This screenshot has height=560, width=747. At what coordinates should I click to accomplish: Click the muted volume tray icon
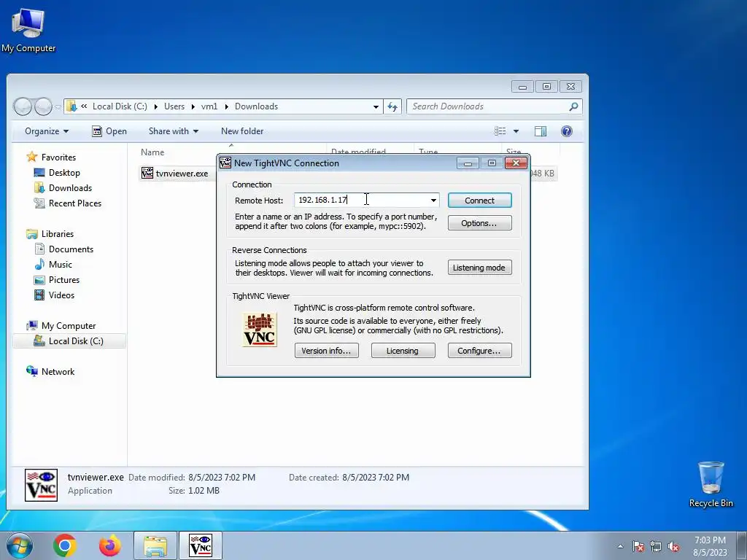click(x=673, y=546)
